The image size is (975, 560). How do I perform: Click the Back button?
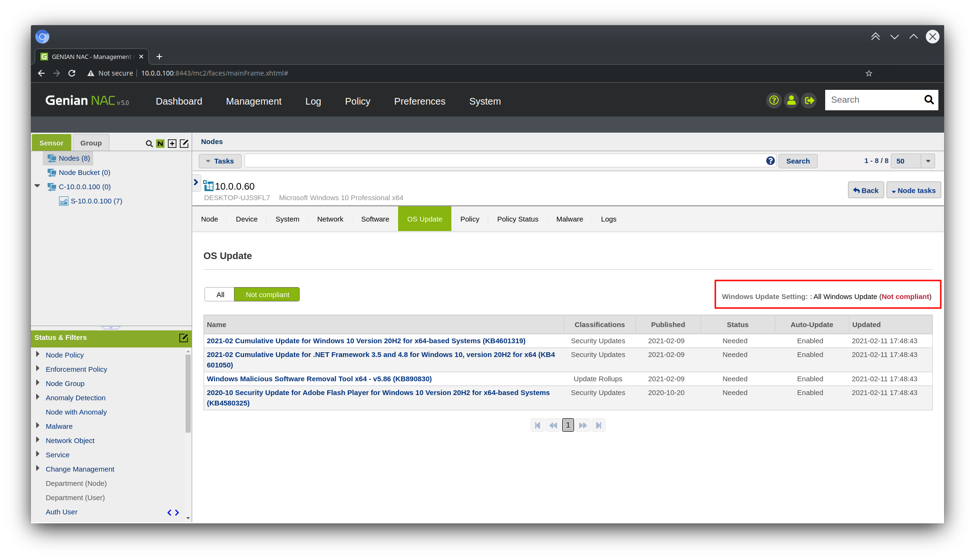(866, 191)
